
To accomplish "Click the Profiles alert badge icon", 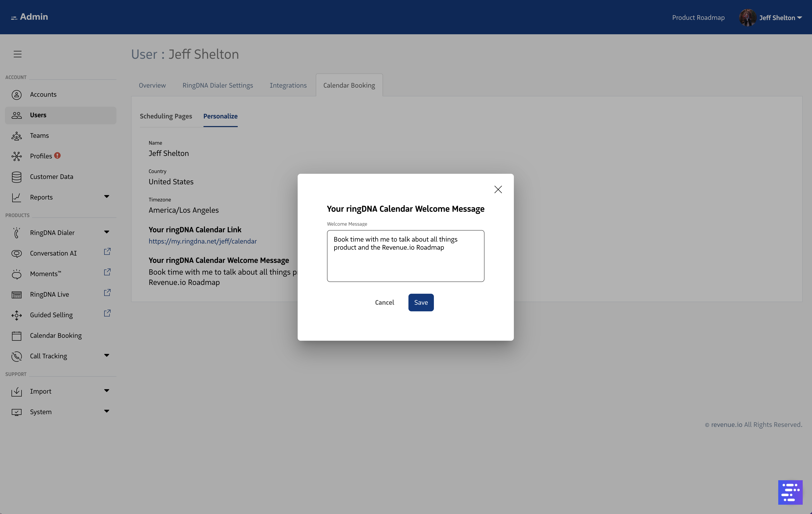I will (57, 156).
